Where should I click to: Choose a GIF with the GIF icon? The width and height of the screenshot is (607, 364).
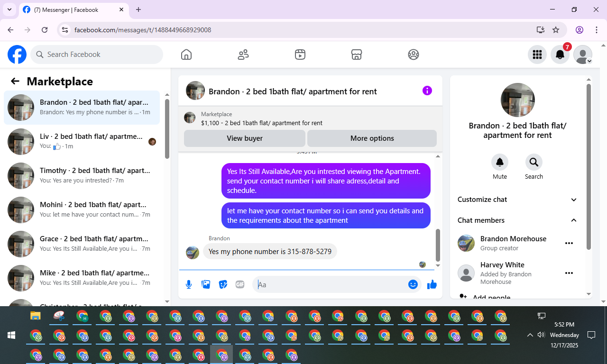(x=240, y=284)
